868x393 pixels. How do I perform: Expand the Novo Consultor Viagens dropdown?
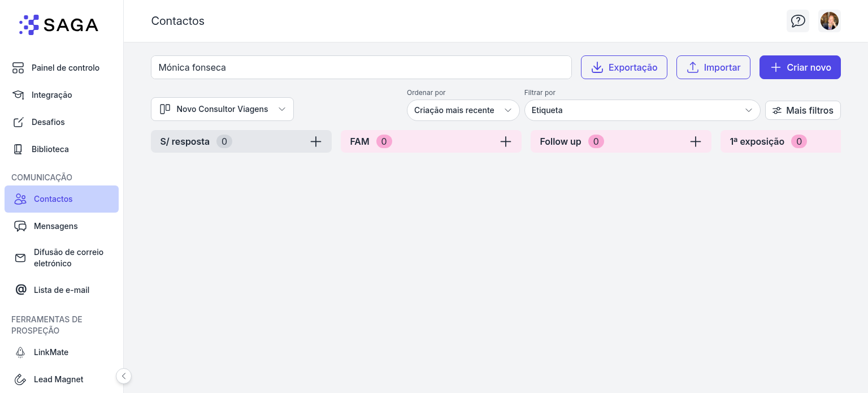click(x=222, y=109)
